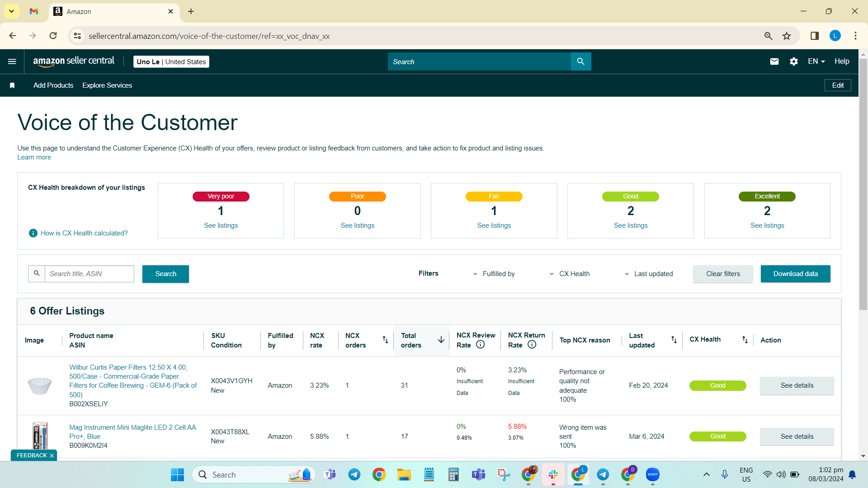This screenshot has width=868, height=488.
Task: Open the Mag Instrument Mini Maglite product link
Action: (132, 432)
